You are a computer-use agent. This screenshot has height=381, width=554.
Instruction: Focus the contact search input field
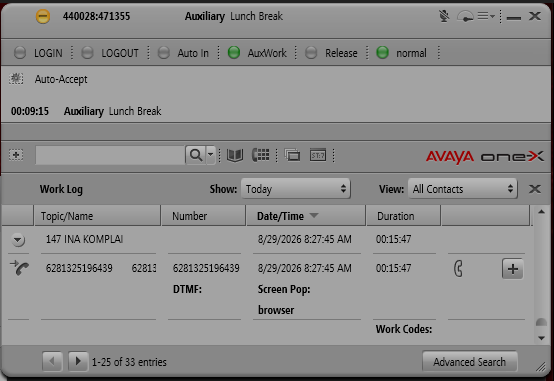click(110, 155)
